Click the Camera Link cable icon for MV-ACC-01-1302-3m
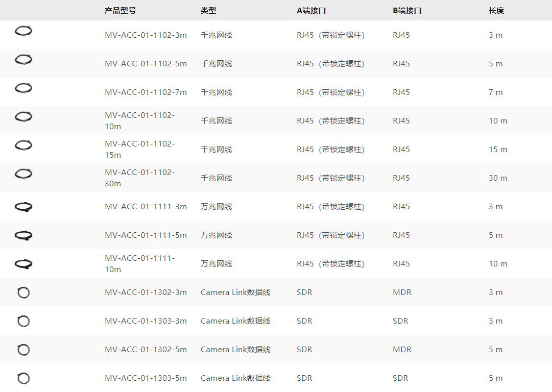Screen dimensions: 552x392 [23, 292]
